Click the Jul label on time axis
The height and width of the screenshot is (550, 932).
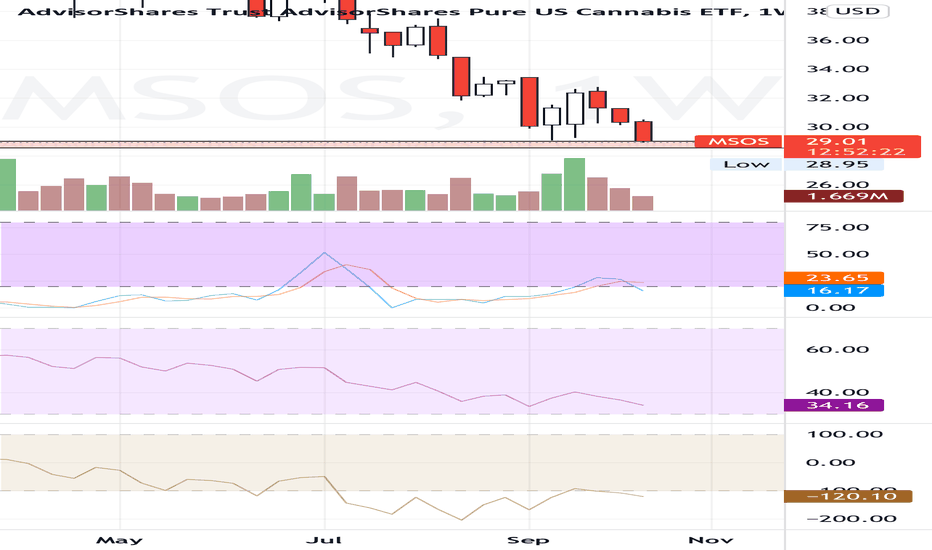[324, 540]
